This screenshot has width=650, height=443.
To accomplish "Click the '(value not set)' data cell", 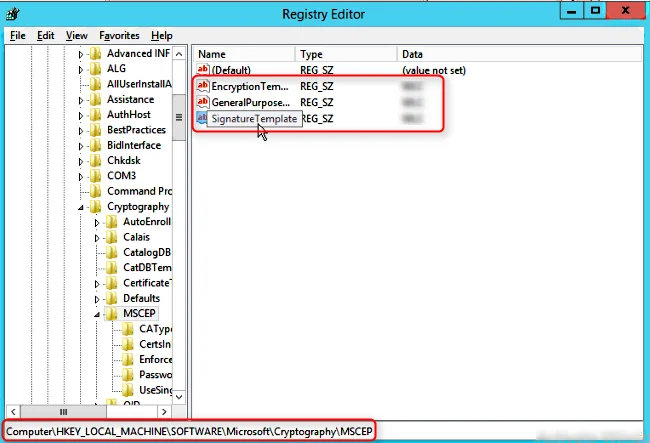I will tap(434, 70).
